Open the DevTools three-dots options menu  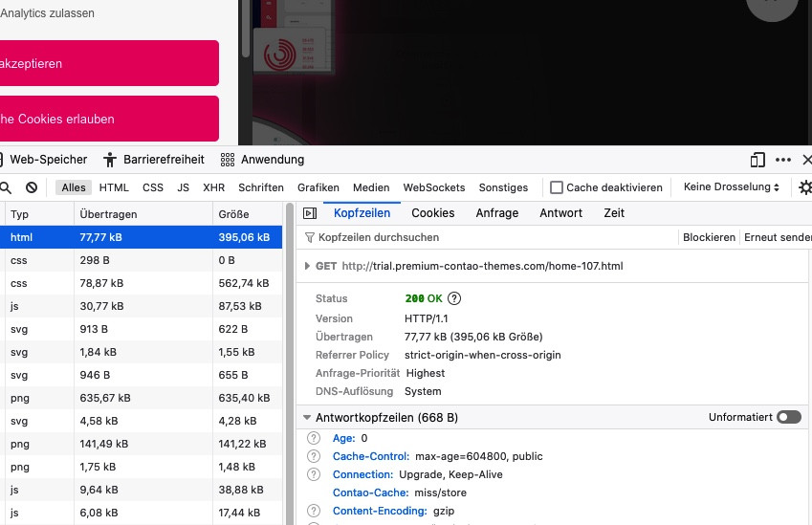783,160
